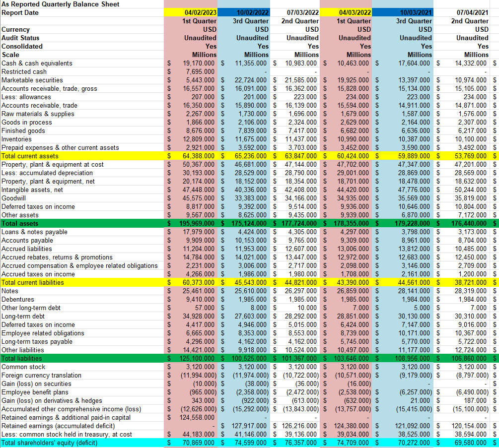The width and height of the screenshot is (499, 448).
Task: Select the Total assets value 195,969.000
Action: tap(197, 223)
